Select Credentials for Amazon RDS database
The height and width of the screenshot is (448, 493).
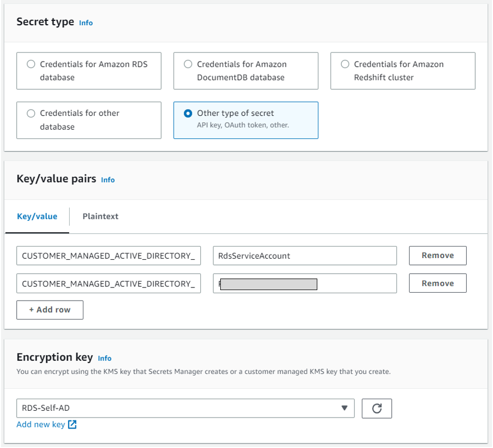(x=31, y=65)
